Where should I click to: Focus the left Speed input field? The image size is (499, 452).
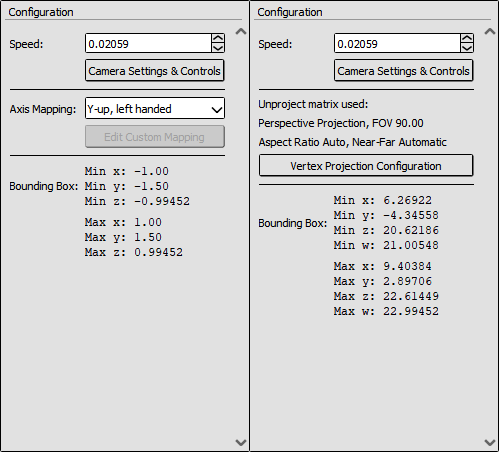(x=148, y=43)
